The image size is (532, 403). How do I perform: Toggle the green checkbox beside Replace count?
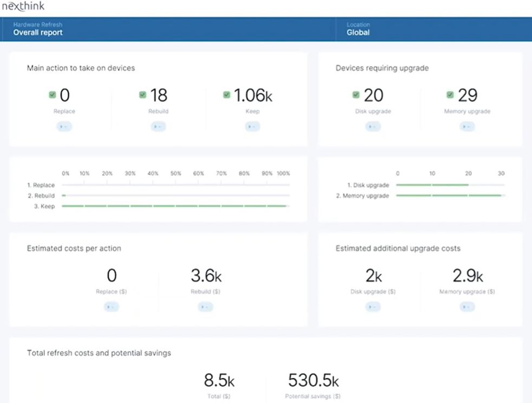[x=52, y=95]
